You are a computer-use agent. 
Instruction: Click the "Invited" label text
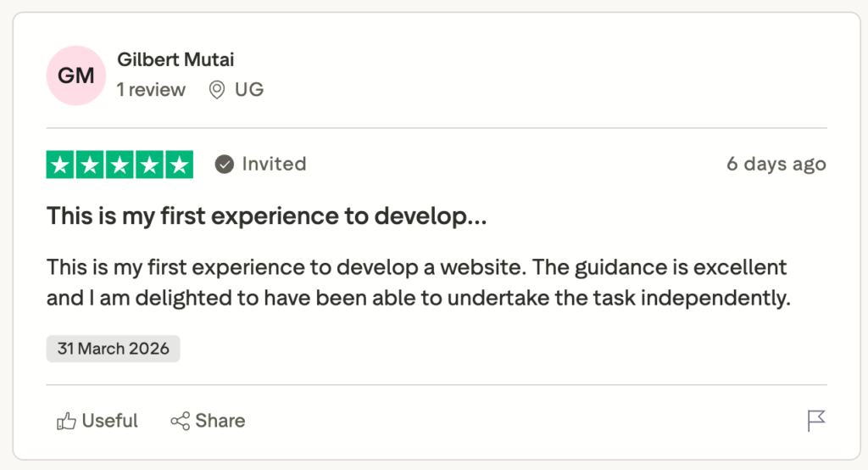[x=274, y=165]
